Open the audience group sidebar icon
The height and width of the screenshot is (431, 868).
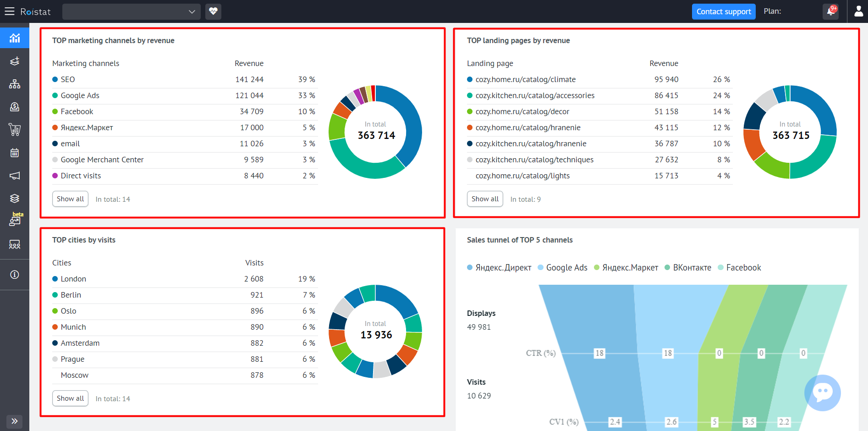(x=15, y=244)
